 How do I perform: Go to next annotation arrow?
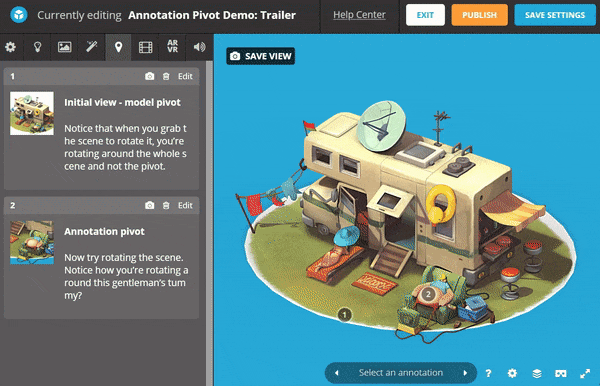pyautogui.click(x=465, y=373)
